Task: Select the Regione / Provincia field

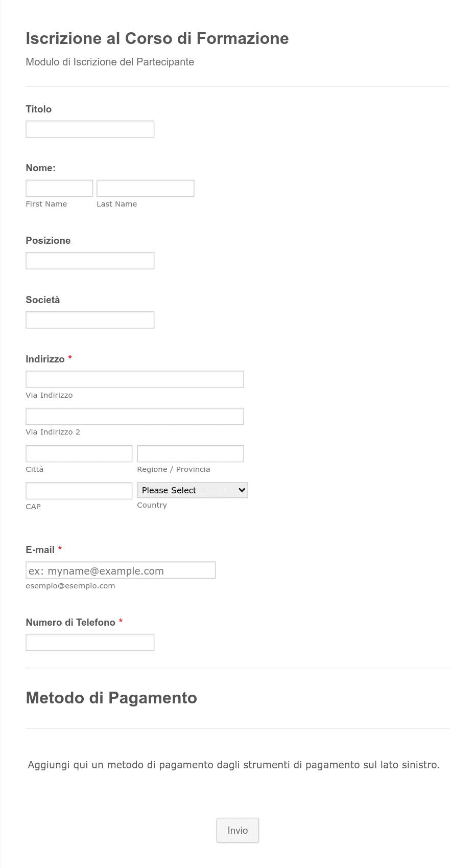Action: point(191,453)
